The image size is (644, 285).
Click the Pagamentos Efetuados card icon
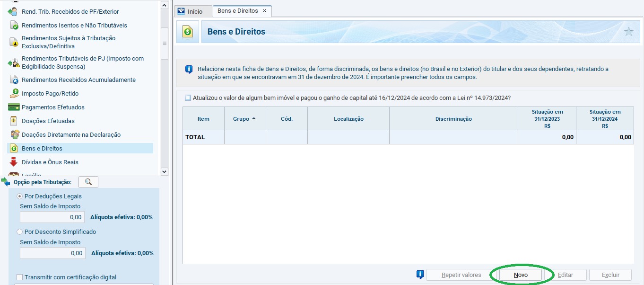(x=14, y=107)
